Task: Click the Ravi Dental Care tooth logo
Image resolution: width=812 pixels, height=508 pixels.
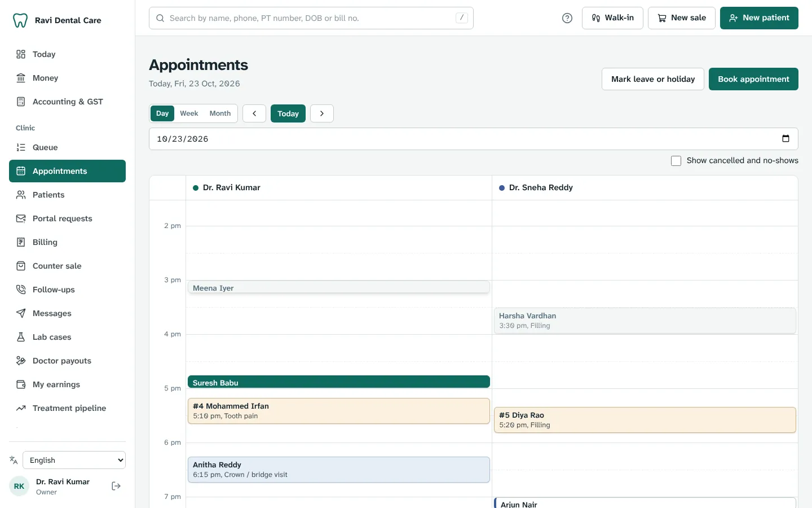Action: pos(20,20)
